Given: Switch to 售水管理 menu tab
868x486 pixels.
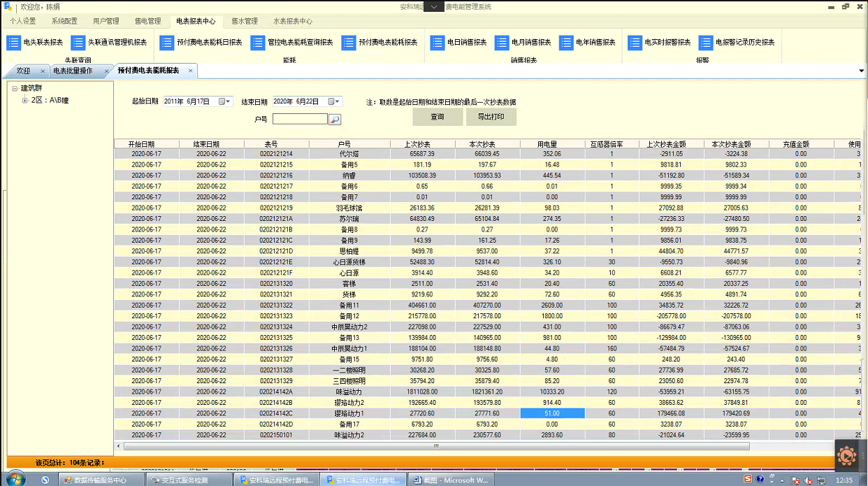Looking at the screenshot, I should (x=245, y=21).
